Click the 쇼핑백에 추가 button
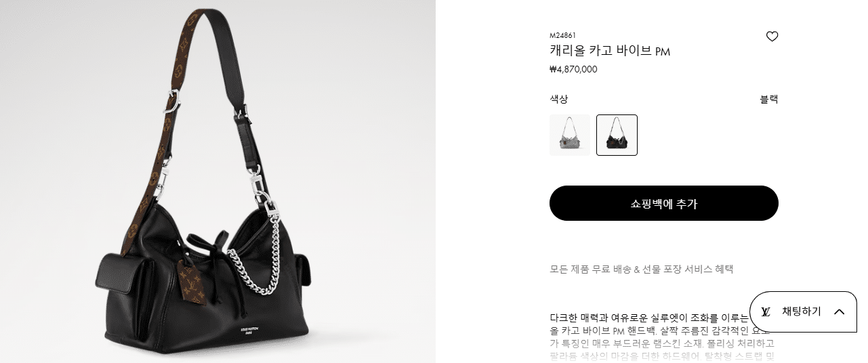The height and width of the screenshot is (363, 868). [663, 203]
